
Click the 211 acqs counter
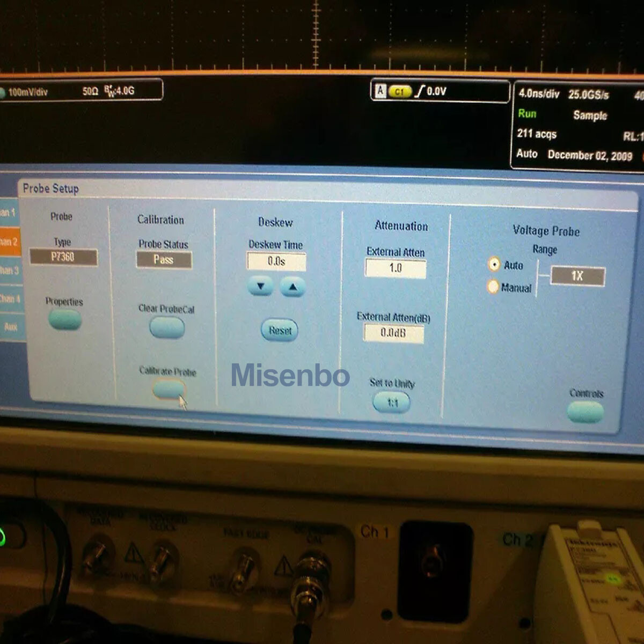pyautogui.click(x=537, y=134)
